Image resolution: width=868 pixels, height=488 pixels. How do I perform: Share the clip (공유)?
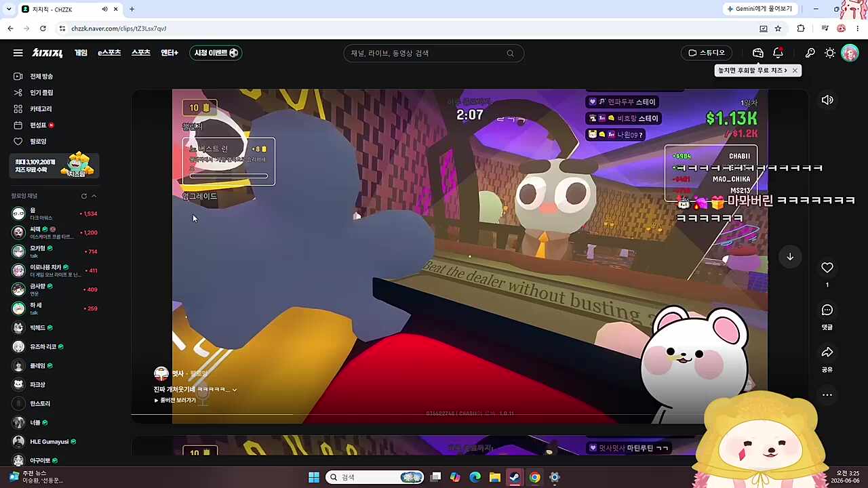(x=827, y=352)
